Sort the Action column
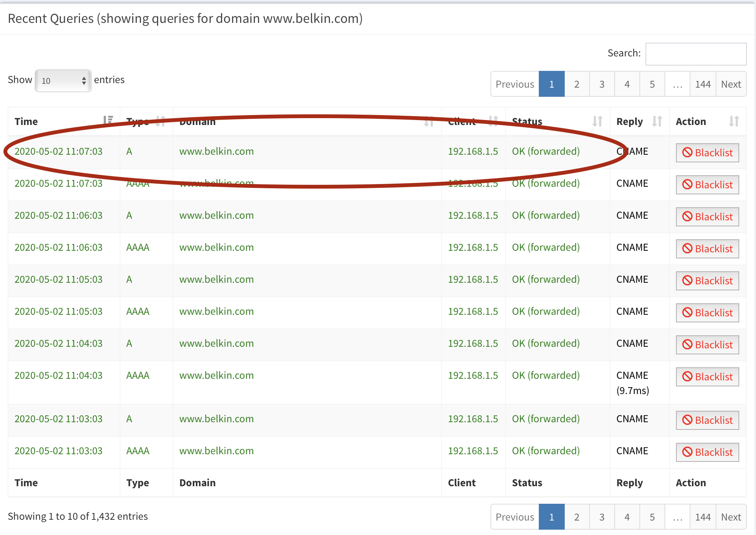This screenshot has width=756, height=535. tap(734, 121)
